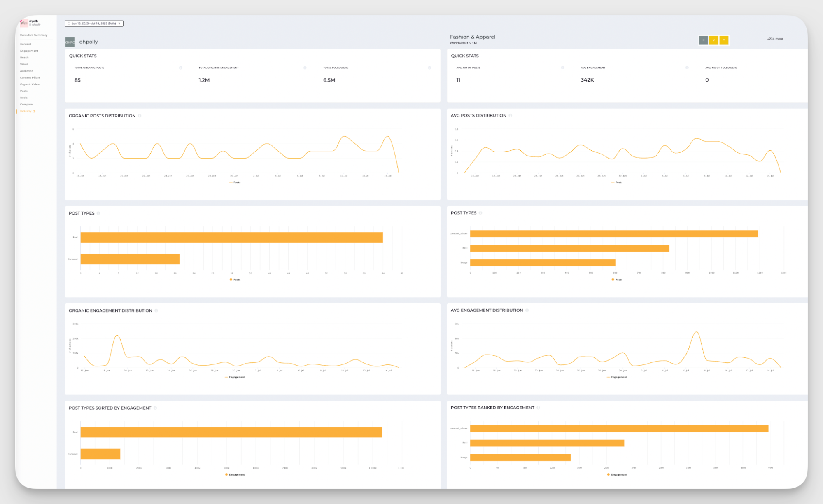This screenshot has height=504, width=823.
Task: Navigate to Audience in the sidebar
Action: [x=26, y=71]
